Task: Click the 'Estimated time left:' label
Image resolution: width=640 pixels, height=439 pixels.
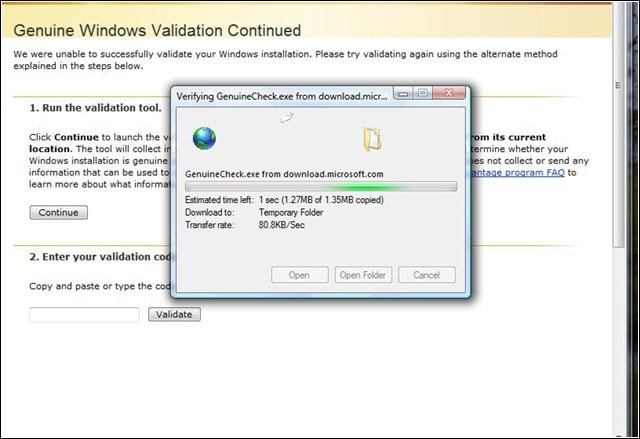Action: [219, 200]
